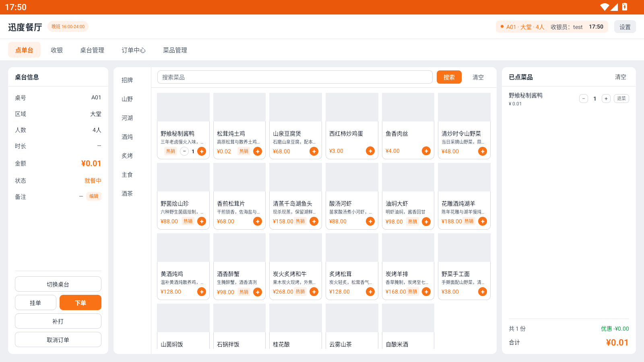Image resolution: width=644 pixels, height=362 pixels.
Task: Add 山泉豆腐煲 to the order
Action: pos(314,151)
